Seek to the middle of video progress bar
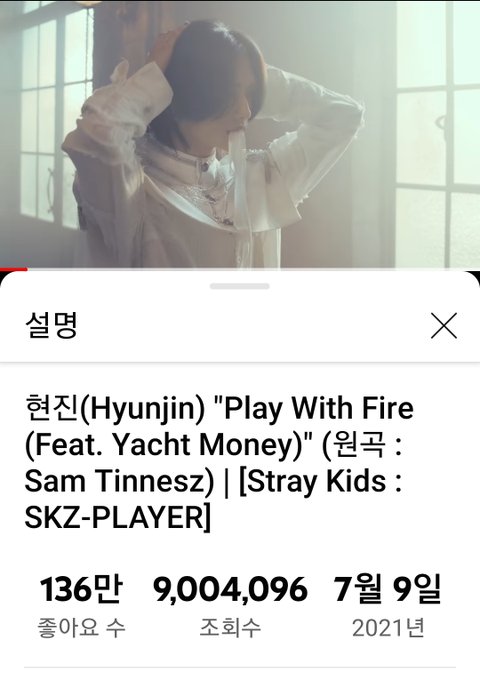 point(240,269)
